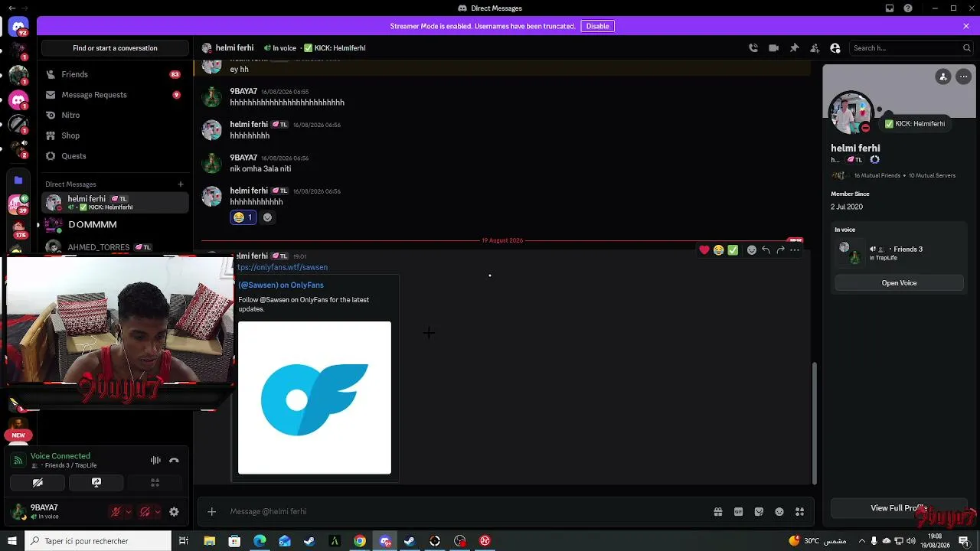Open microphone input options dropdown
980x551 pixels.
[x=129, y=512]
